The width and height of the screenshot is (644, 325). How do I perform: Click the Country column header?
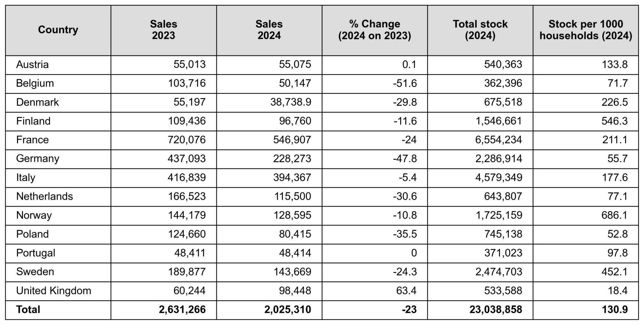point(58,30)
